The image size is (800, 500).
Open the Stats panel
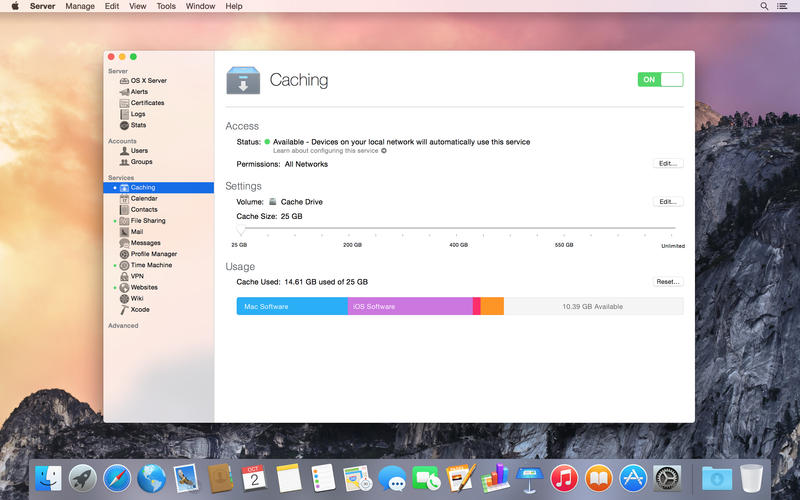pyautogui.click(x=138, y=125)
